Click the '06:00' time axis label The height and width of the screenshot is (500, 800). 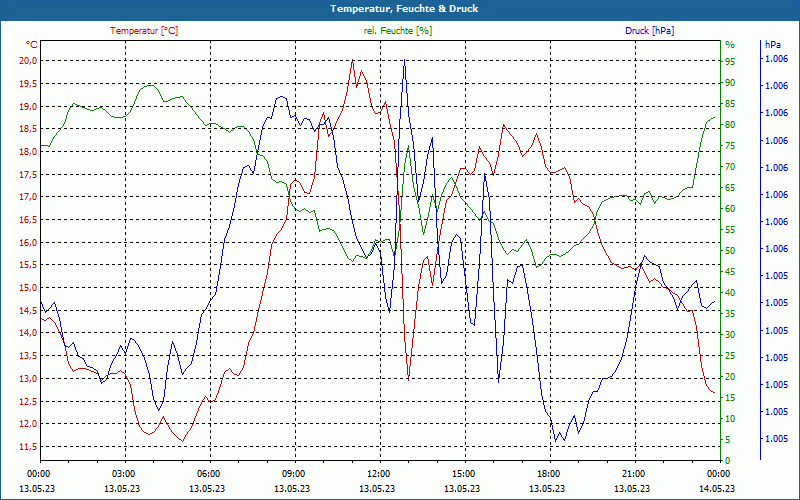[209, 473]
